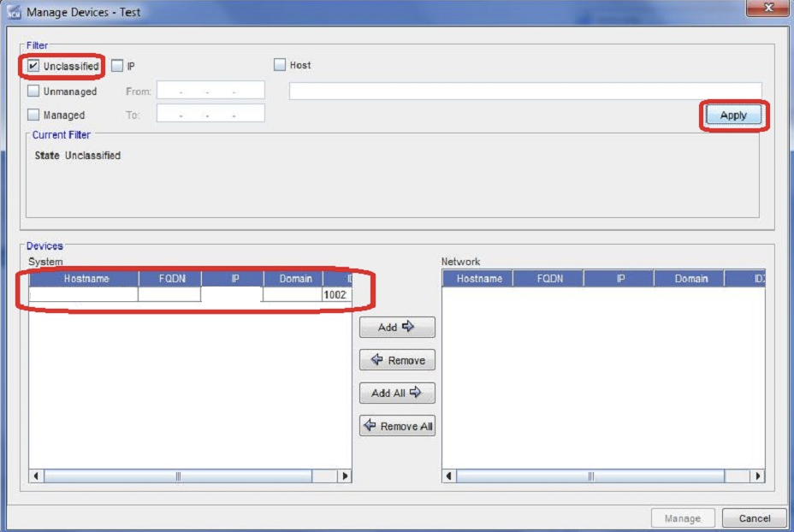
Task: Click System table scroll right arrow
Action: point(345,476)
